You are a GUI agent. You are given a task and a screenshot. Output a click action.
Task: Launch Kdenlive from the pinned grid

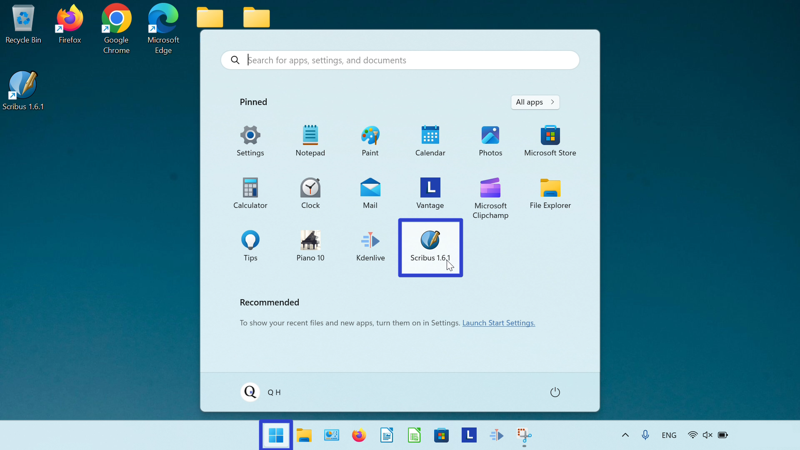point(370,246)
